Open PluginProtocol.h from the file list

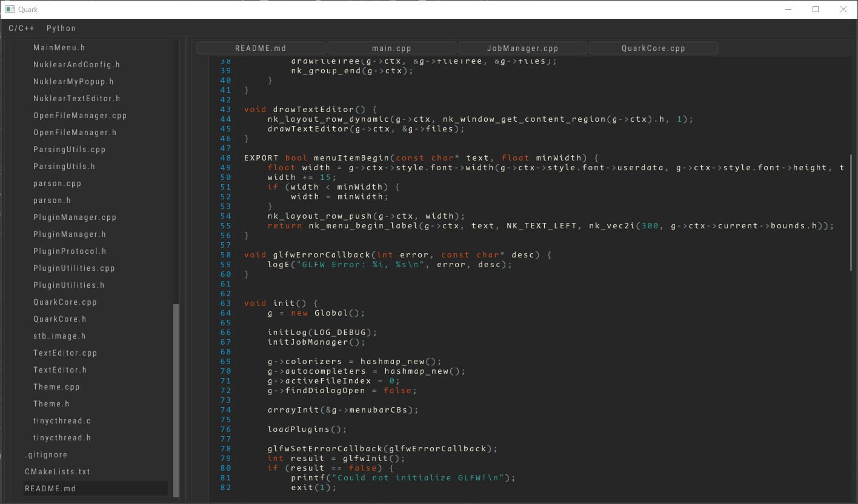(71, 251)
